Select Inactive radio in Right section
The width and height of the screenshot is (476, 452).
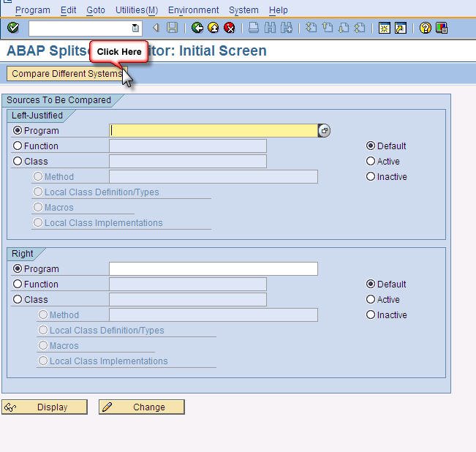pos(371,314)
